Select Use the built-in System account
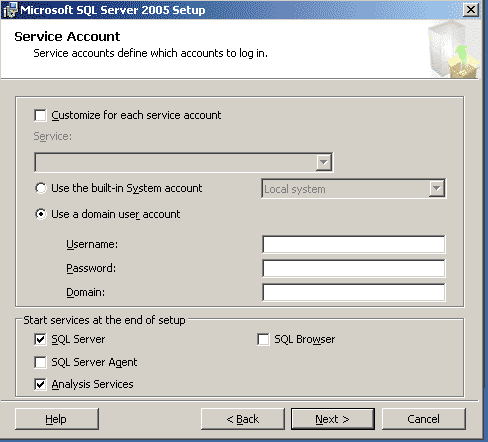 tap(41, 188)
